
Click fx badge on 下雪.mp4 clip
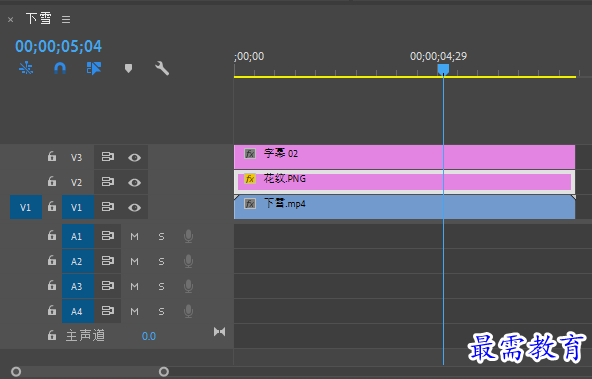tap(250, 204)
